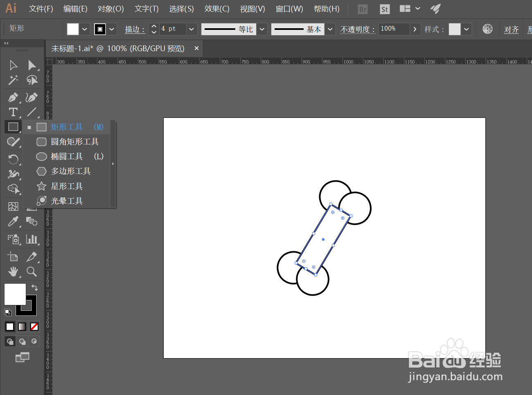Click the Rectangle tool in the toolbox

coord(13,127)
